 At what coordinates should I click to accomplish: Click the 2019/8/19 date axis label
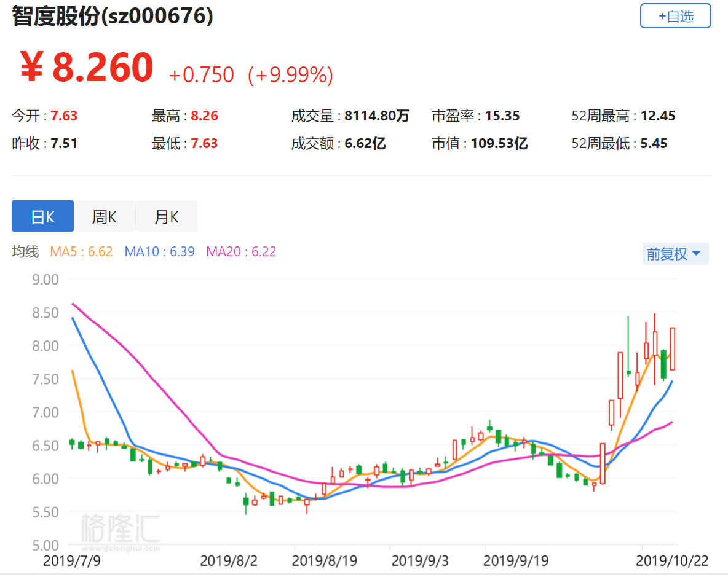[x=325, y=561]
